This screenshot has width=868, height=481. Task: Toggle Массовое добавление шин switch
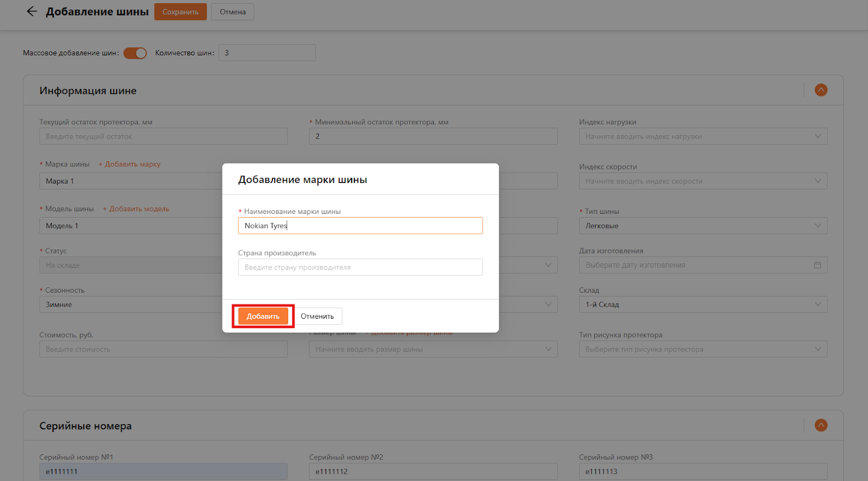coord(135,53)
